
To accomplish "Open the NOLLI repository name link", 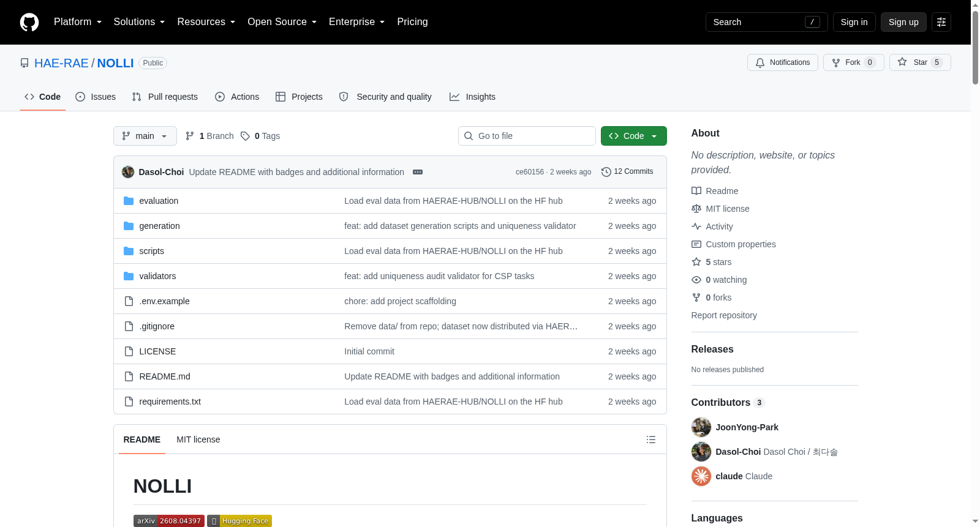I will point(115,63).
